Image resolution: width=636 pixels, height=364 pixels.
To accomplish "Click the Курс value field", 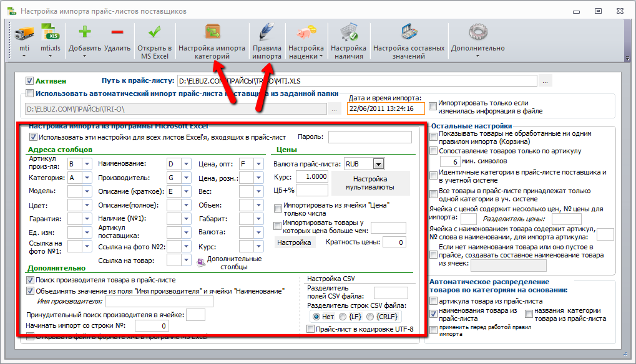I will click(312, 176).
